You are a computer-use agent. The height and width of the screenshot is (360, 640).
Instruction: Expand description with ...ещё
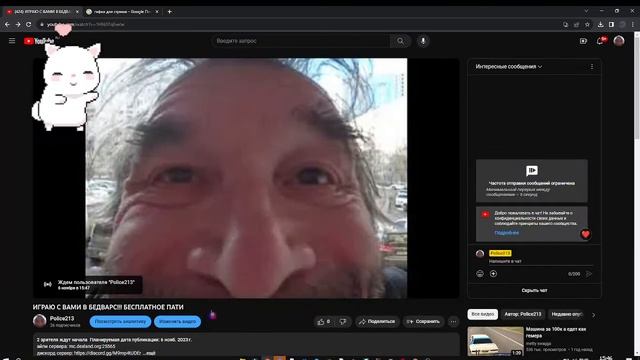(149, 353)
